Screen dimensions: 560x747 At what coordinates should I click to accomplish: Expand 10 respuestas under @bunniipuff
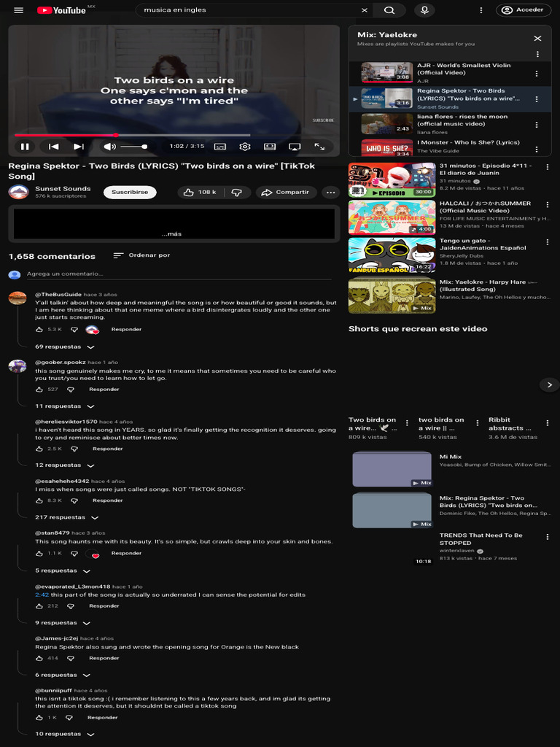65,734
